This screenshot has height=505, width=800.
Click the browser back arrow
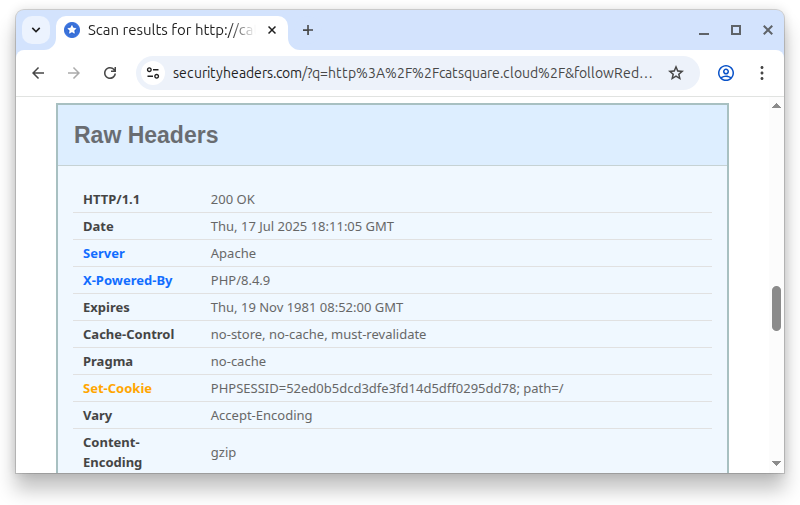tap(38, 73)
